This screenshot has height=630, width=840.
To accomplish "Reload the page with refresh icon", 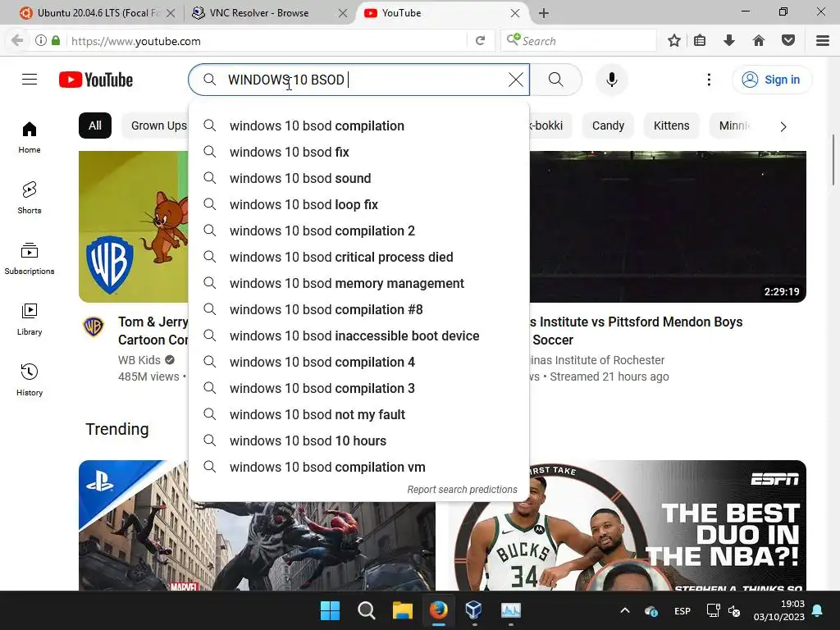I will 481,41.
